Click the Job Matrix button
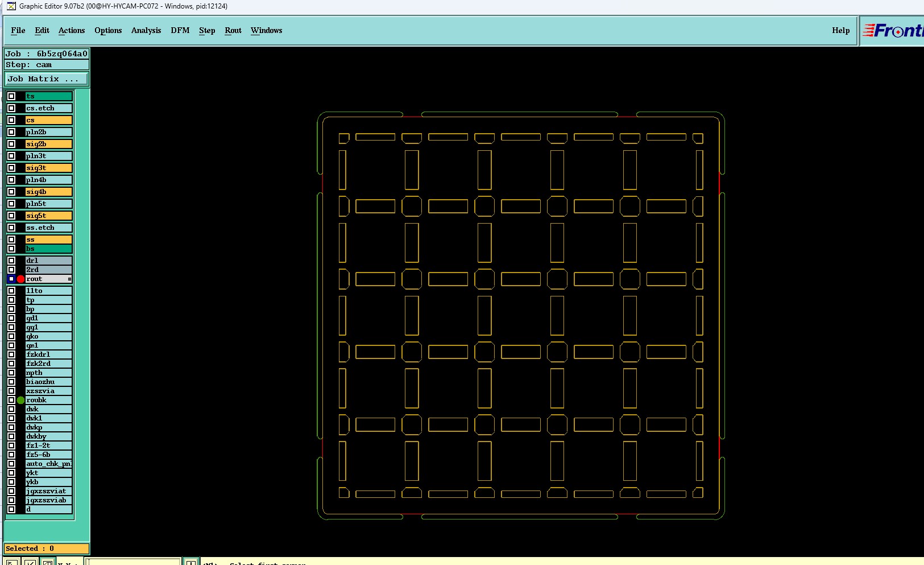 click(x=47, y=79)
